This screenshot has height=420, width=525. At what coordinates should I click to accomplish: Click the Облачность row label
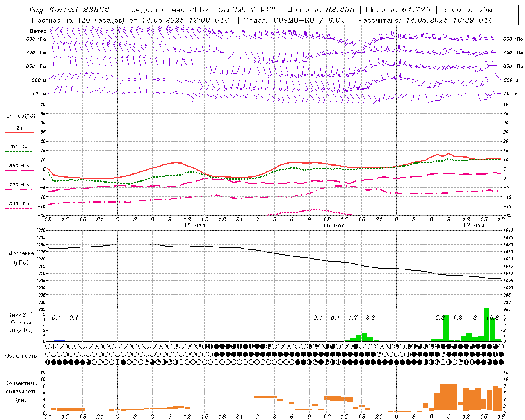tap(21, 356)
